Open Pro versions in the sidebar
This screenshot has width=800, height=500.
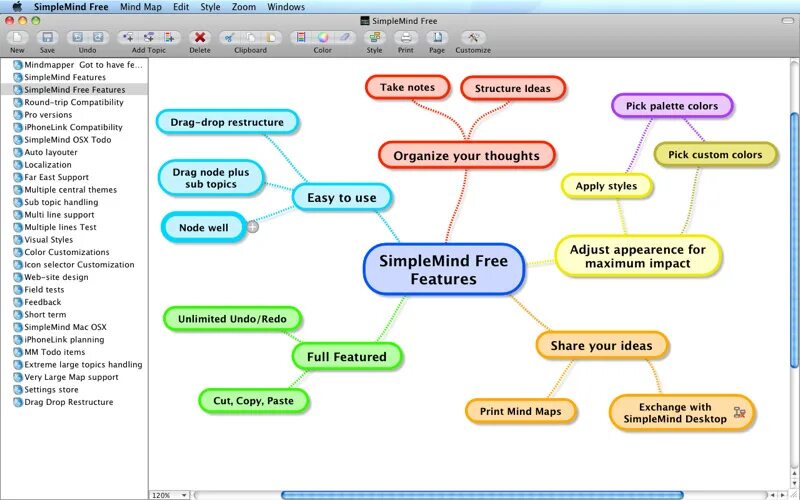coord(74,115)
